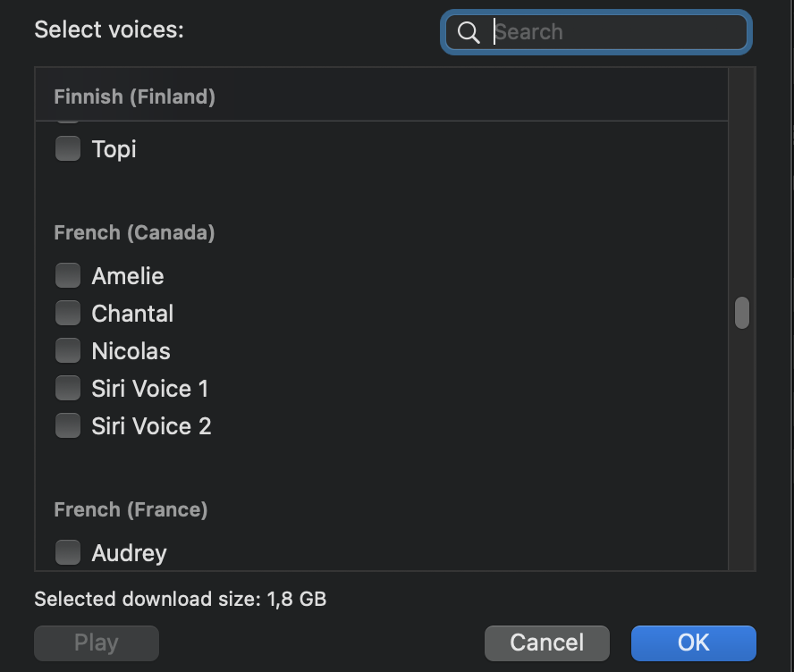Viewport: 794px width, 672px height.
Task: Click the French (France) group header
Action: pyautogui.click(x=131, y=509)
